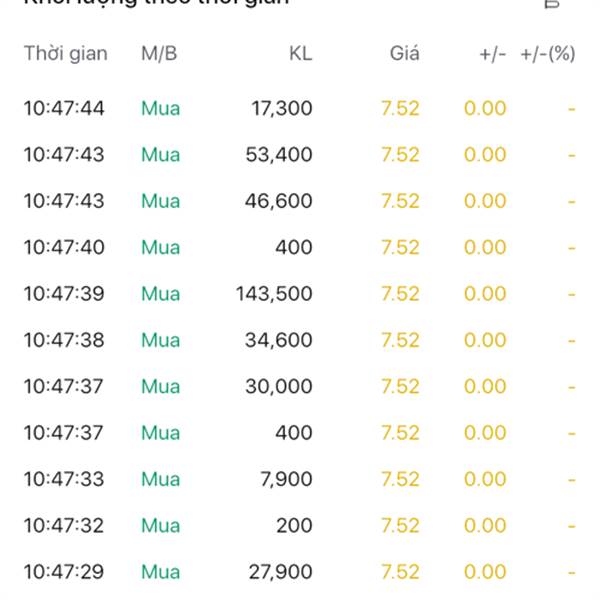The width and height of the screenshot is (600, 600).
Task: Click the 'M/B' column header
Action: tap(159, 54)
